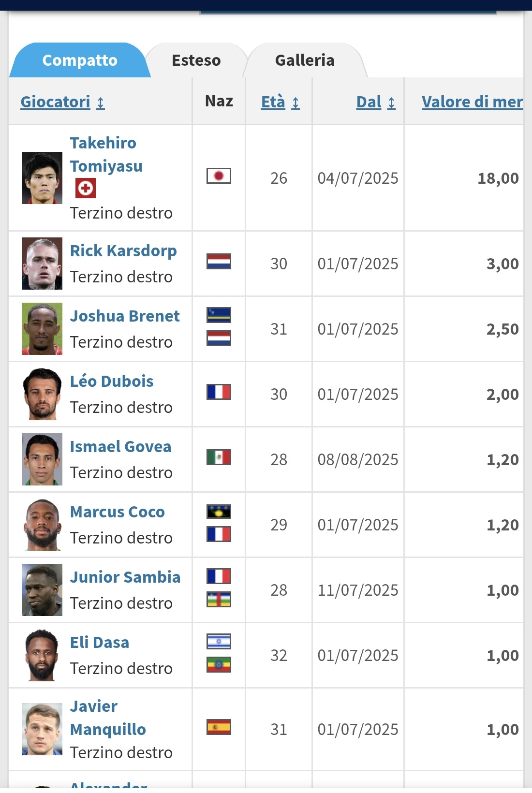Click Ismael Govea's player photo

(42, 459)
